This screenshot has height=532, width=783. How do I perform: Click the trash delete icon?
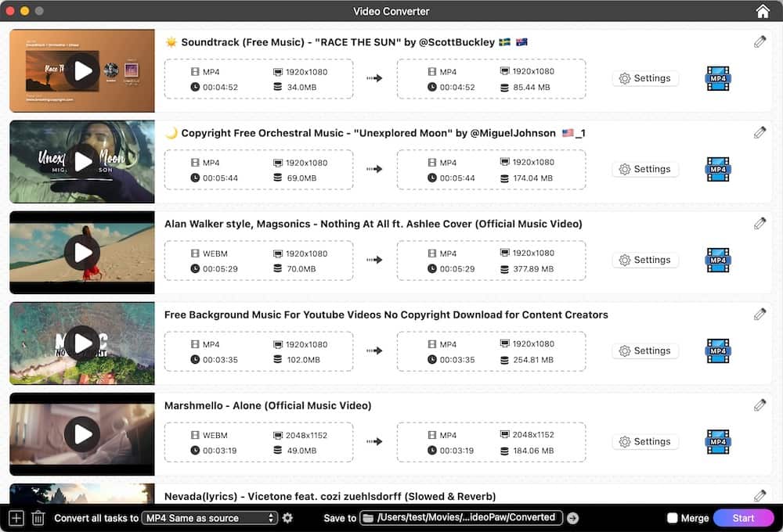tap(38, 518)
